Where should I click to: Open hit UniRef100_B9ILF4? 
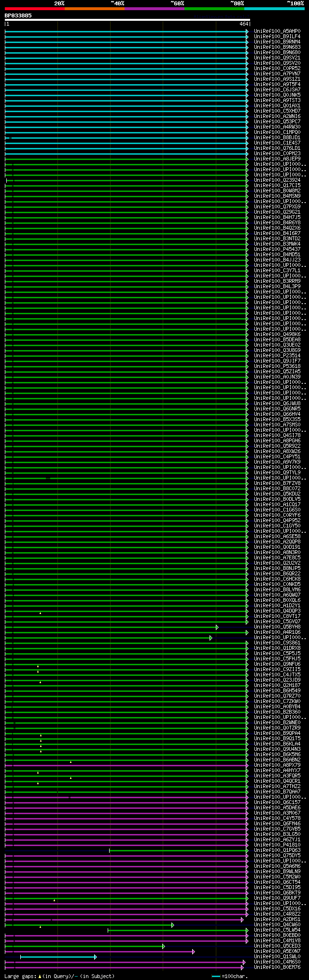pos(277,37)
